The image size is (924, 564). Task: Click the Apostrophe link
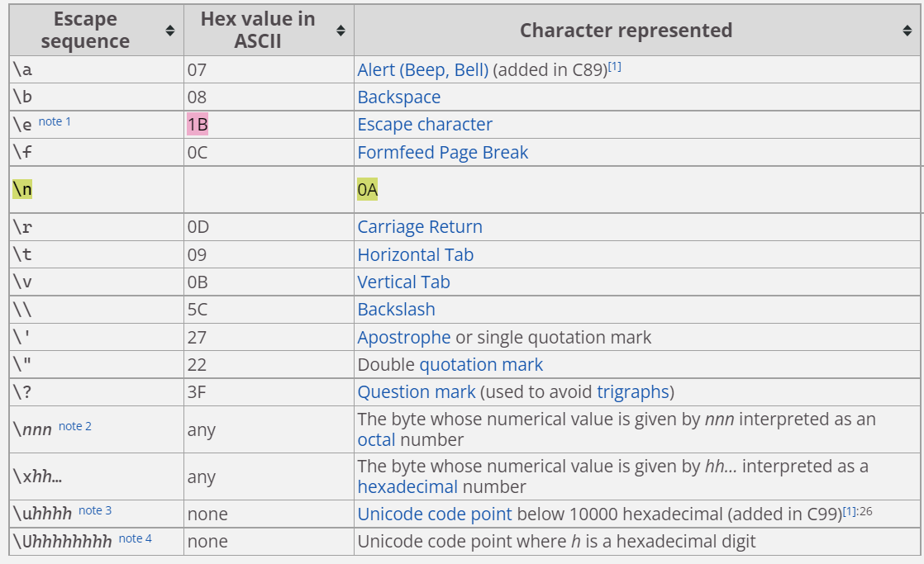tap(404, 337)
